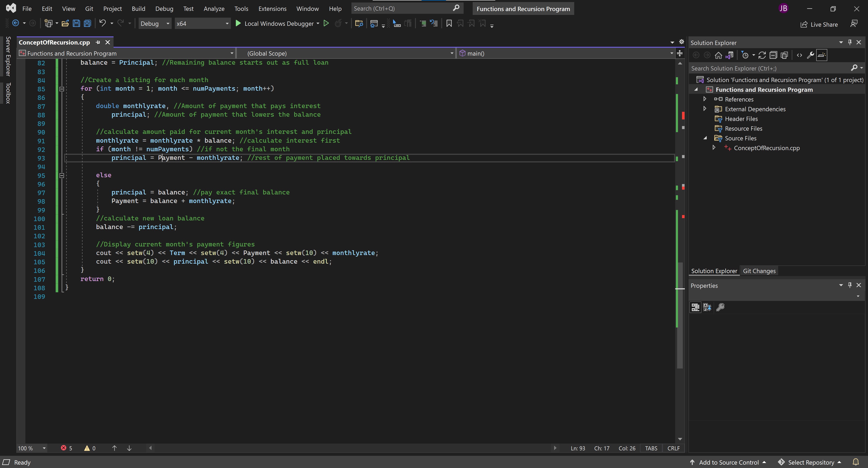Image resolution: width=868 pixels, height=468 pixels.
Task: Open the Build menu
Action: click(138, 9)
